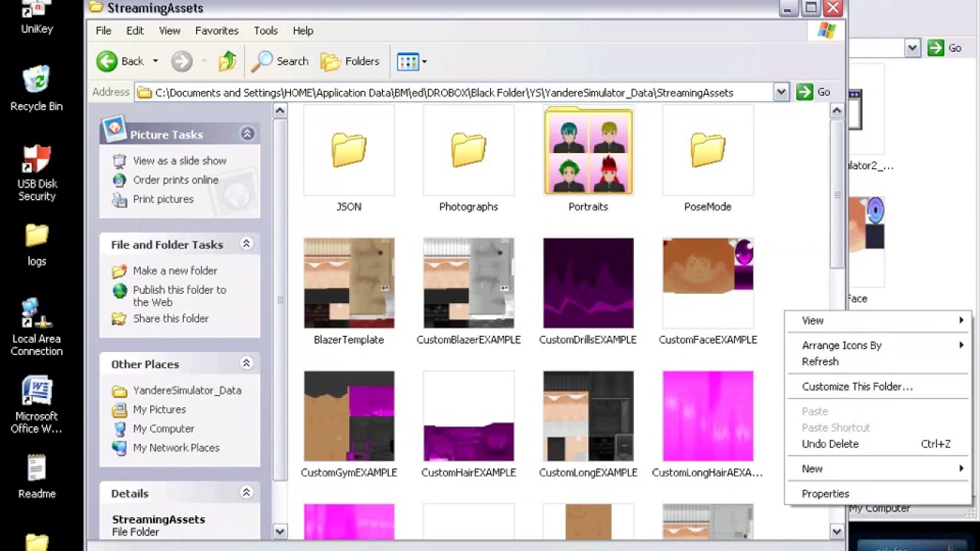Viewport: 980px width, 551px height.
Task: Select the CustomLongEXAMPLE thumbnail
Action: 588,416
